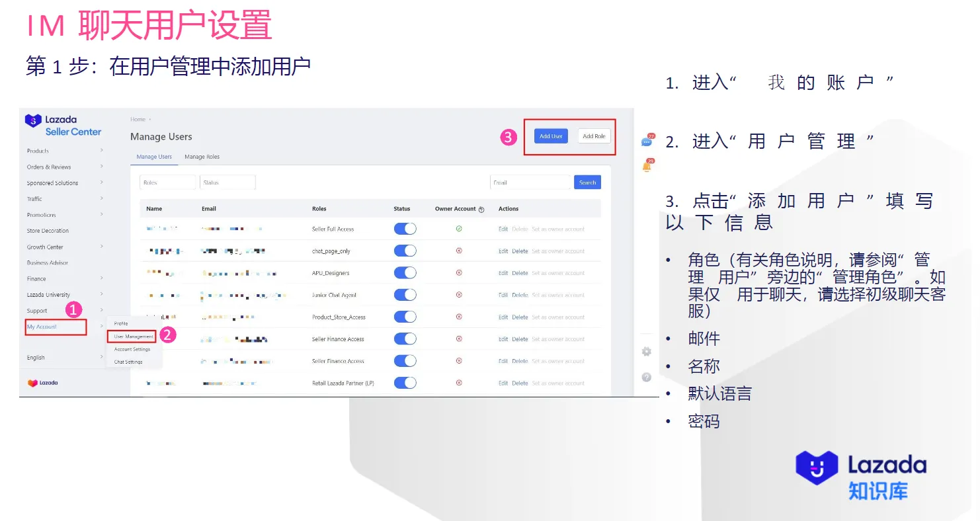Viewport: 980px width, 521px height.
Task: Open the notifications bell icon showing 29 alerts
Action: pyautogui.click(x=646, y=165)
